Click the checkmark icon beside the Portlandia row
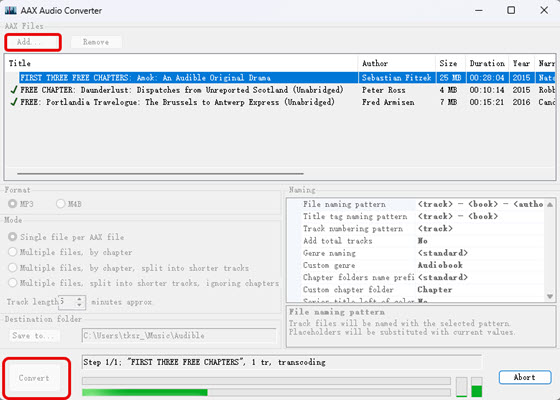This screenshot has width=560, height=400. pyautogui.click(x=14, y=102)
